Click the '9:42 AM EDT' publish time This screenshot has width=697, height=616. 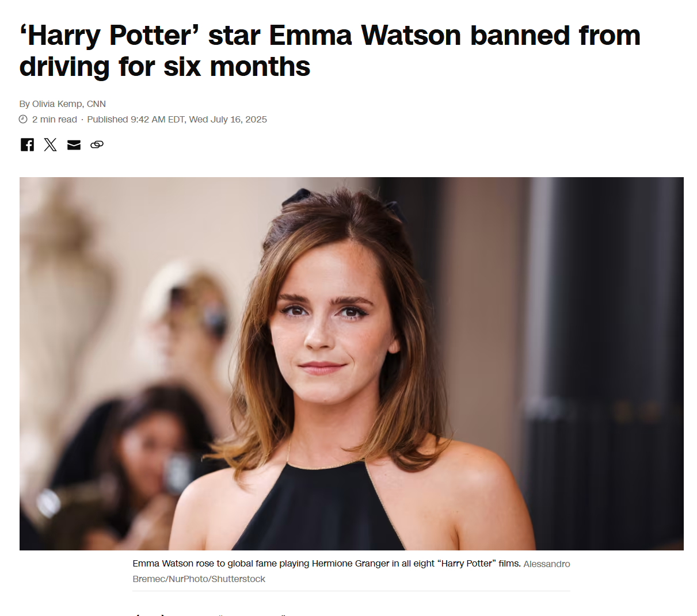tap(157, 119)
